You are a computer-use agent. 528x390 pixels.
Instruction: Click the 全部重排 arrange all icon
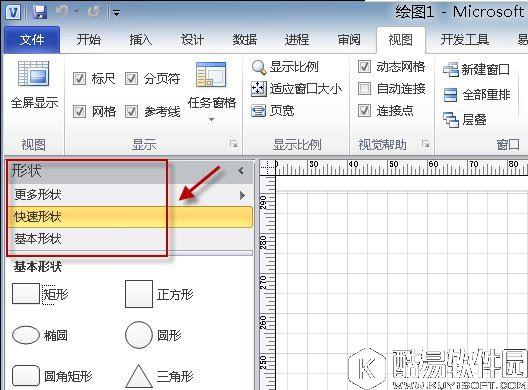tap(451, 95)
